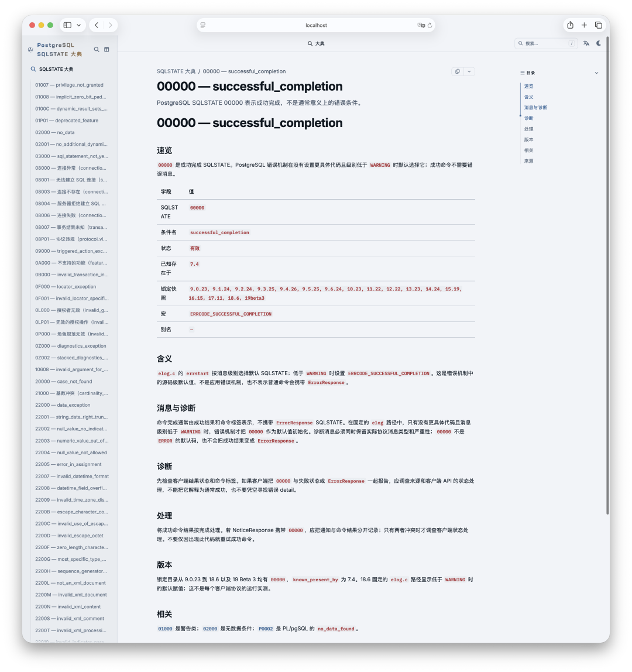Follow the 02000 link under 相关
Viewport: 632px width, 672px height.
[210, 629]
